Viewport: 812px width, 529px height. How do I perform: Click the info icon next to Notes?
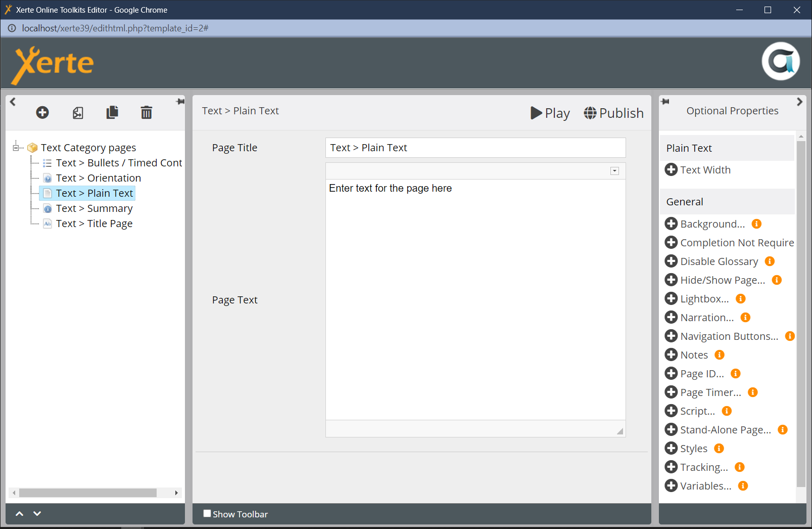point(720,355)
